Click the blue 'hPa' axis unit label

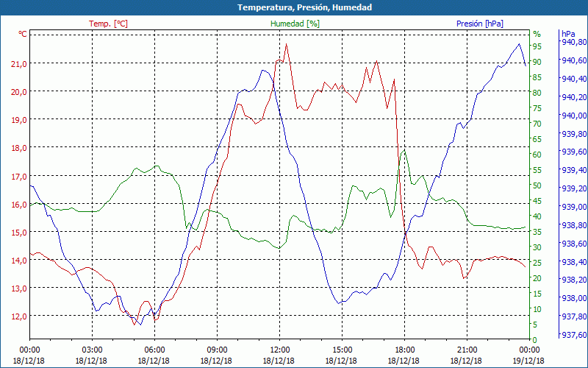click(x=568, y=34)
